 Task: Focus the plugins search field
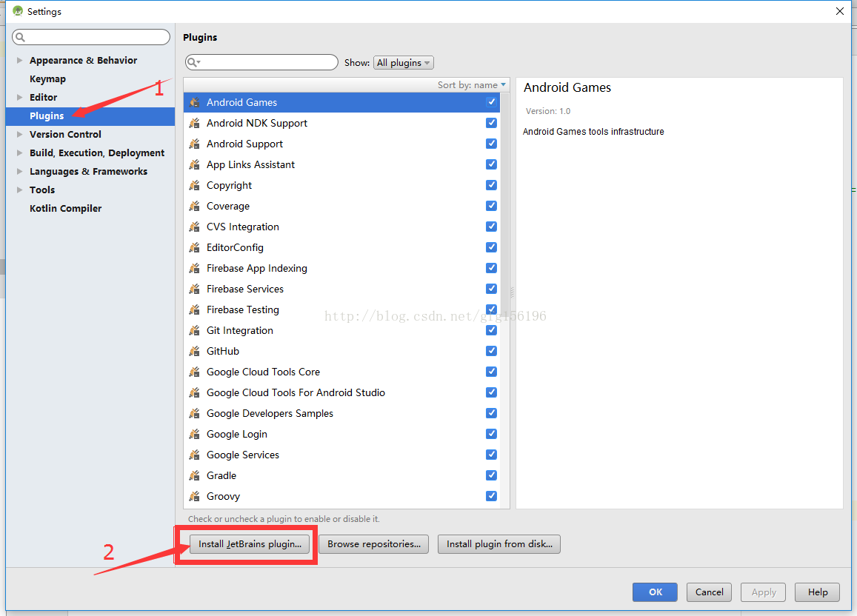click(261, 62)
